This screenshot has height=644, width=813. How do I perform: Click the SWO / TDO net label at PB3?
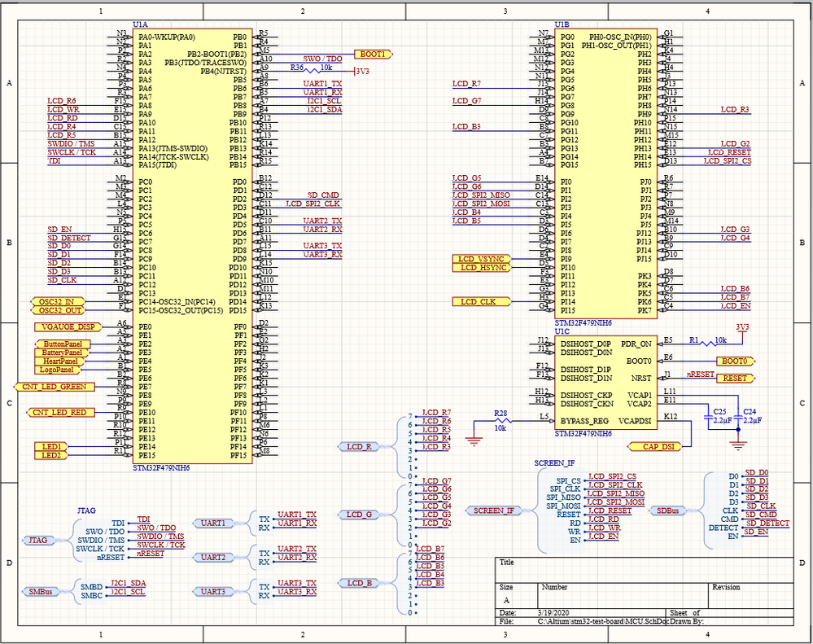pos(322,59)
